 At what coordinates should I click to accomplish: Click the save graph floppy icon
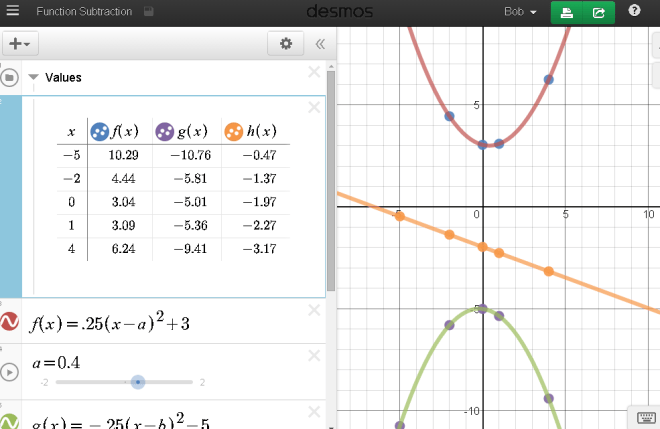tap(148, 11)
